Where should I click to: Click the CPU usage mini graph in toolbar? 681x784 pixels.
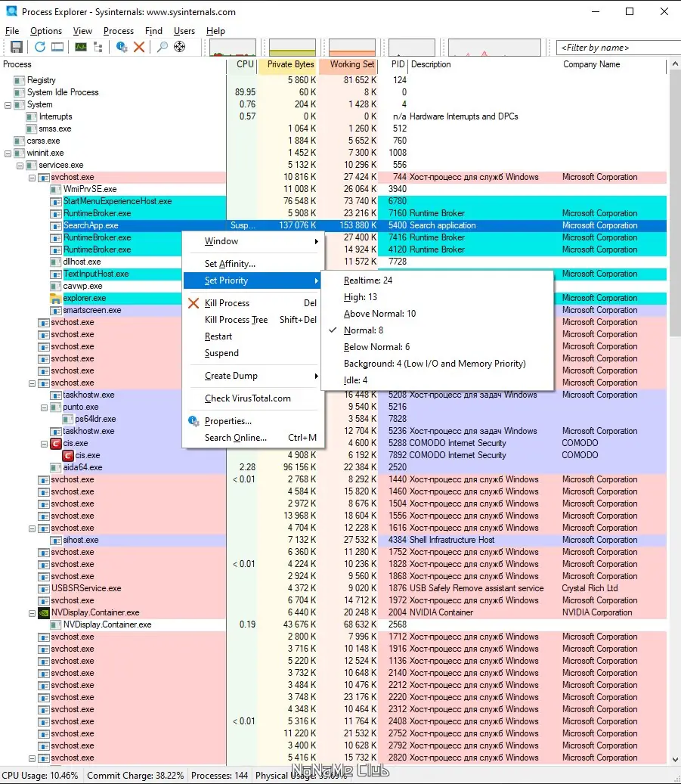click(x=233, y=48)
